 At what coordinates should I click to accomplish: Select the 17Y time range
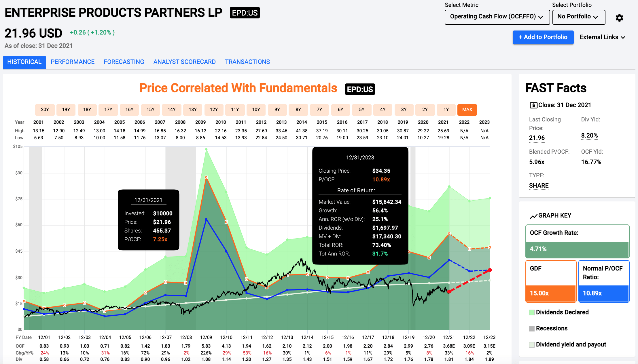coord(108,110)
